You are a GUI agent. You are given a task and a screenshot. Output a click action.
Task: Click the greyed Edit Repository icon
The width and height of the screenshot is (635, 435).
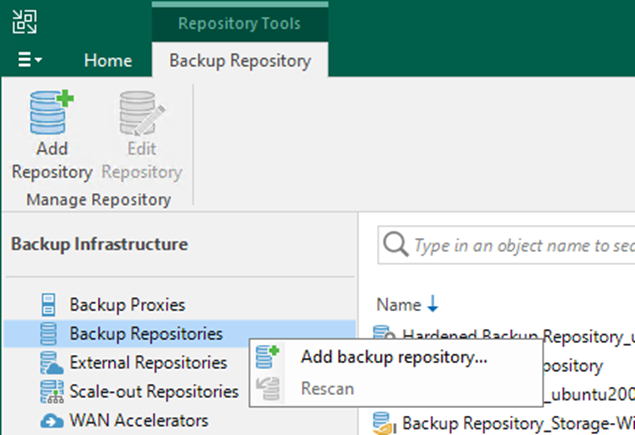click(142, 113)
